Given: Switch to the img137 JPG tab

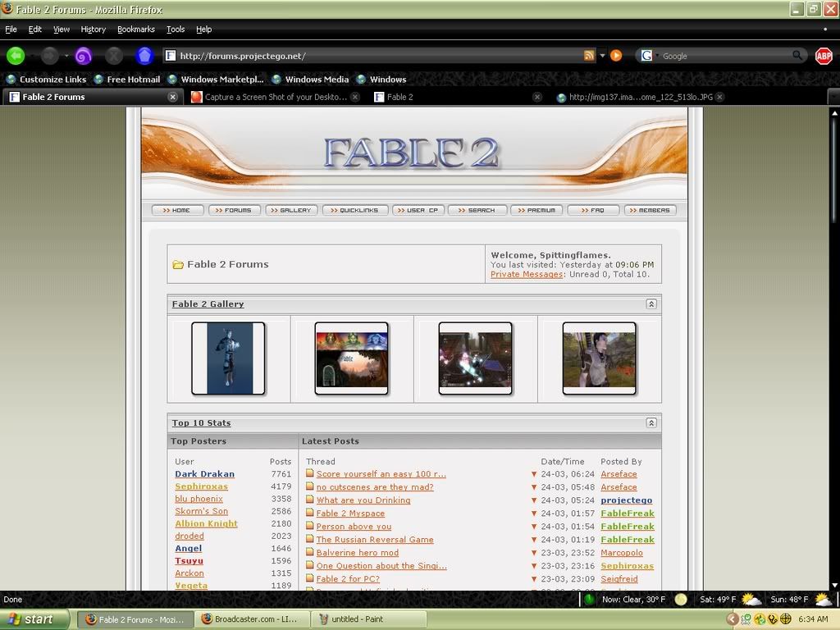Looking at the screenshot, I should (x=640, y=97).
